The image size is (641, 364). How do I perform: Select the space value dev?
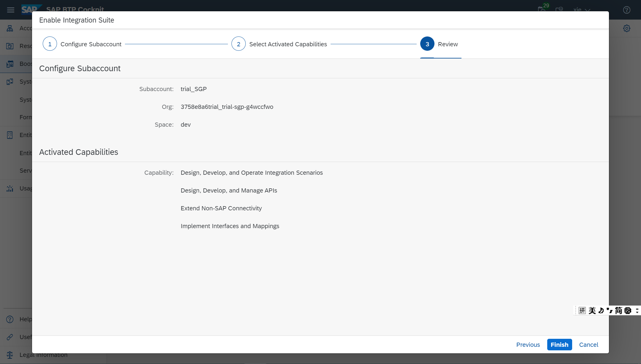click(x=186, y=125)
